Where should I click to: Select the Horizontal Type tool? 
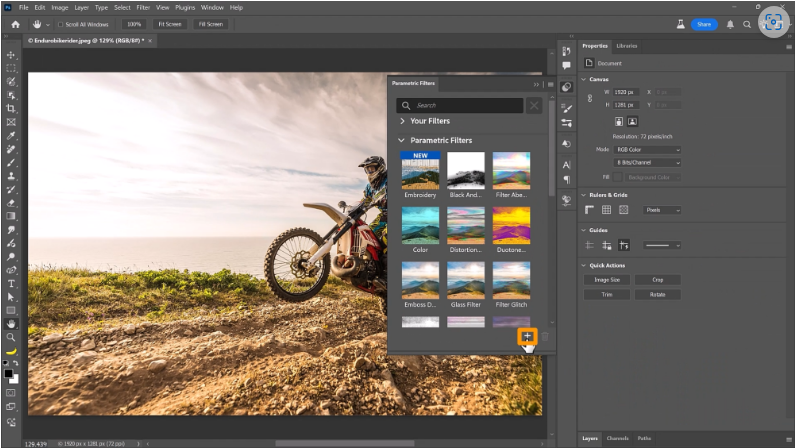pos(11,284)
